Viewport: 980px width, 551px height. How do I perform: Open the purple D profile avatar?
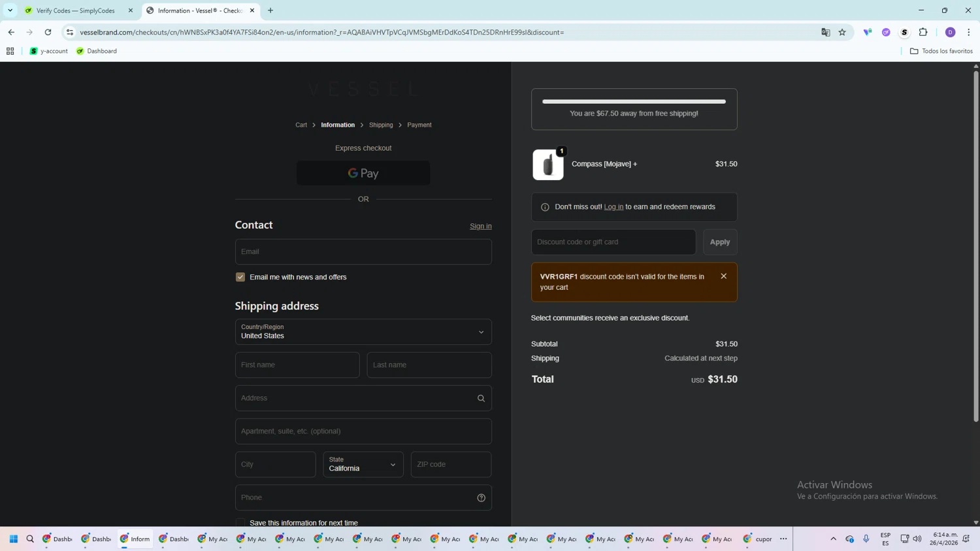951,32
